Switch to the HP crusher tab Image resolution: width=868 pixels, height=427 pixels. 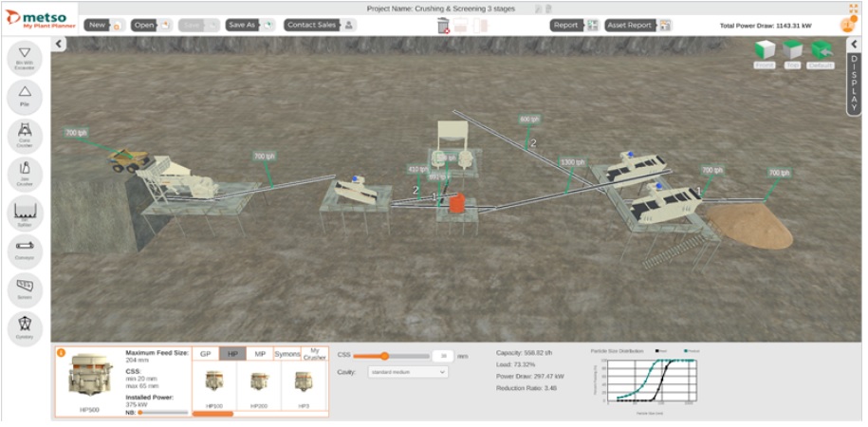(x=232, y=354)
